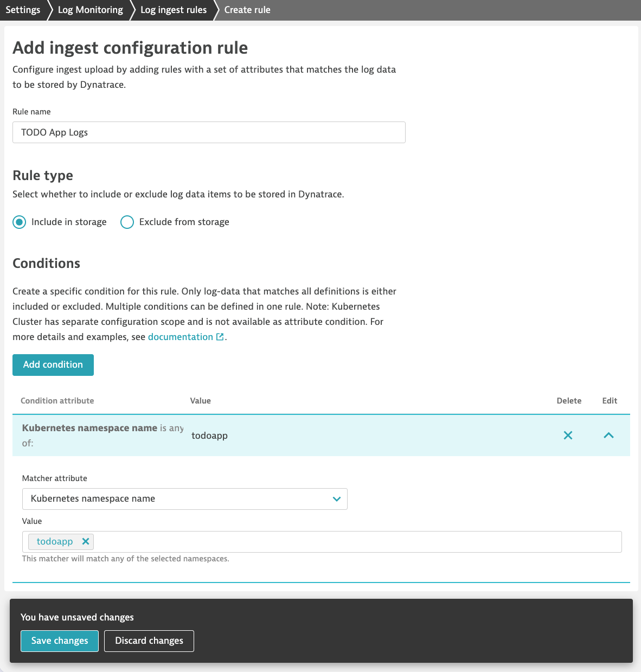Open the Matcher attribute dropdown arrow
Viewport: 641px width, 672px height.
point(336,498)
